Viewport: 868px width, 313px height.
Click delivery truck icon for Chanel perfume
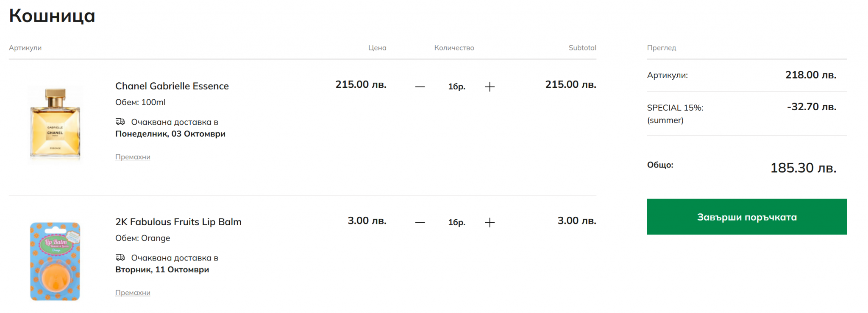click(x=120, y=122)
